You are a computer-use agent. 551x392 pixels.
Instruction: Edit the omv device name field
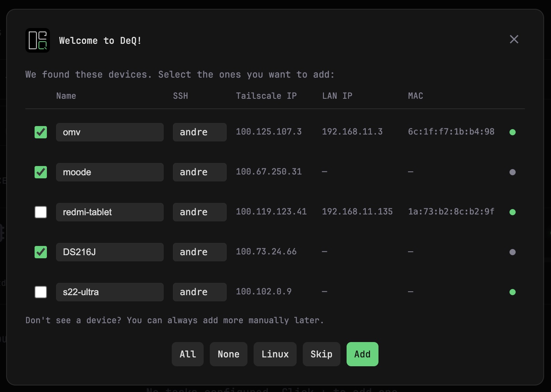tap(110, 132)
